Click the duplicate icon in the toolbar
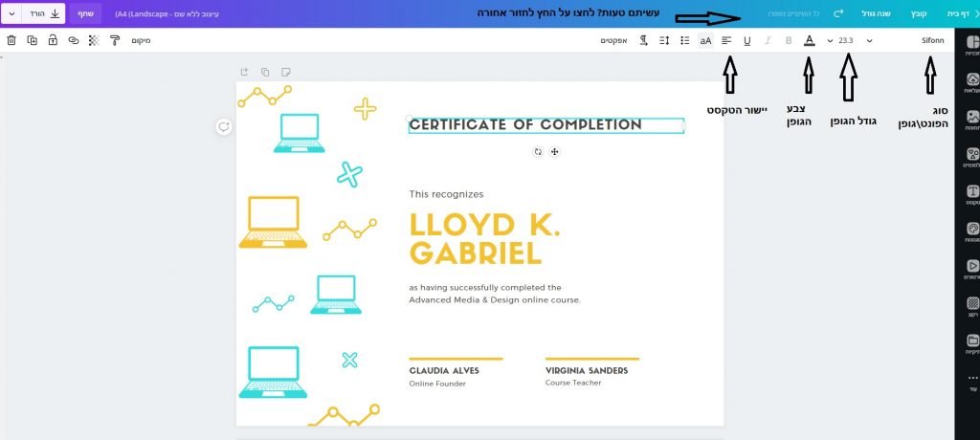 [x=33, y=41]
